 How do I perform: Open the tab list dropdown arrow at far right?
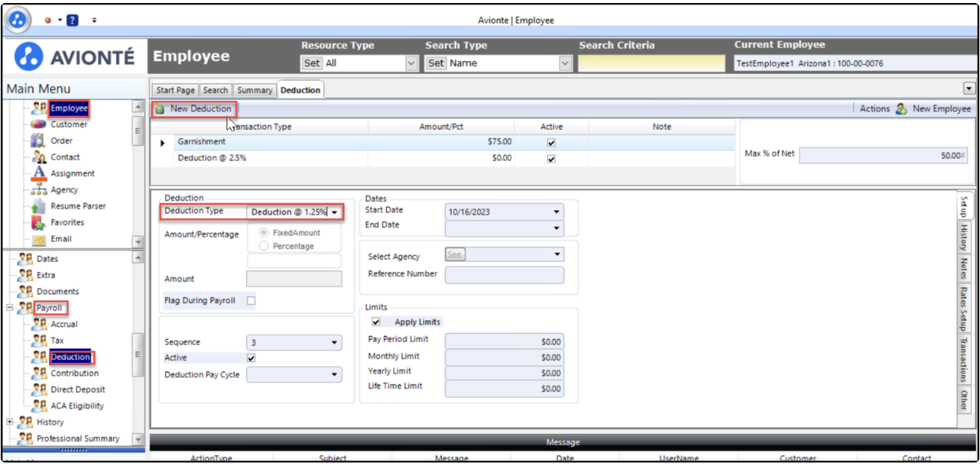[968, 89]
